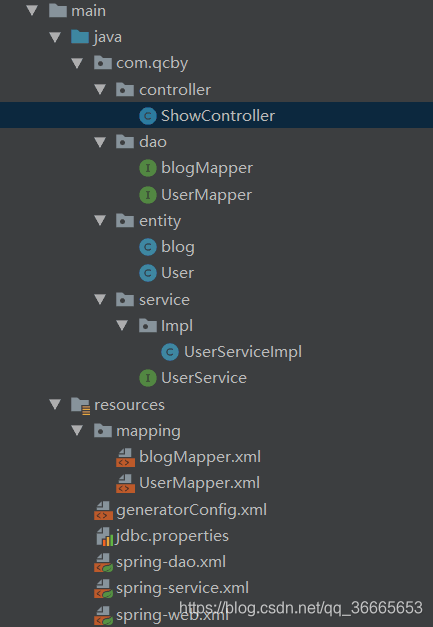This screenshot has height=627, width=433.
Task: Collapse the mapping folder arrow
Action: 77,431
